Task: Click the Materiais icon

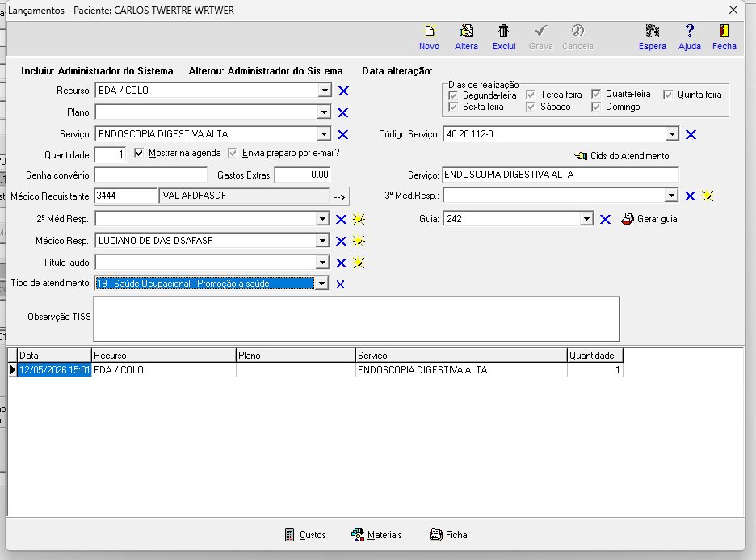Action: (x=358, y=535)
